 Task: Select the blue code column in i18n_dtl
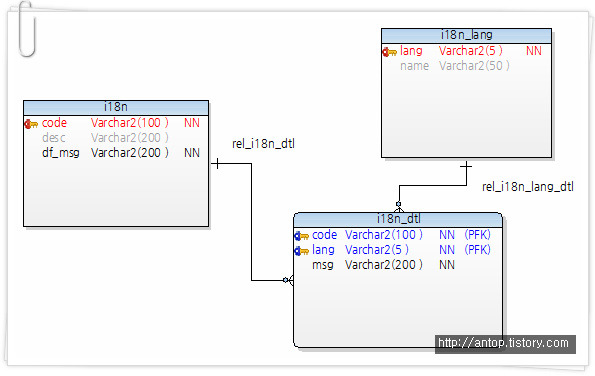click(324, 235)
